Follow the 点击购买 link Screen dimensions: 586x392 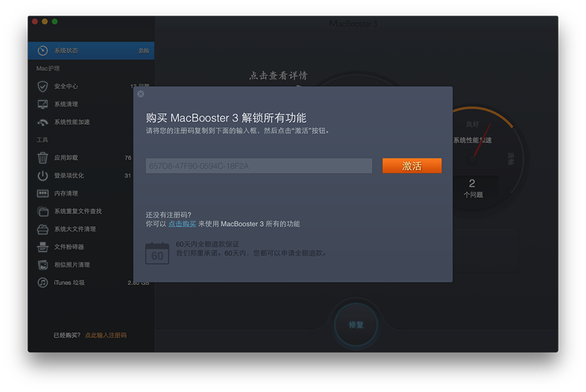pyautogui.click(x=182, y=224)
